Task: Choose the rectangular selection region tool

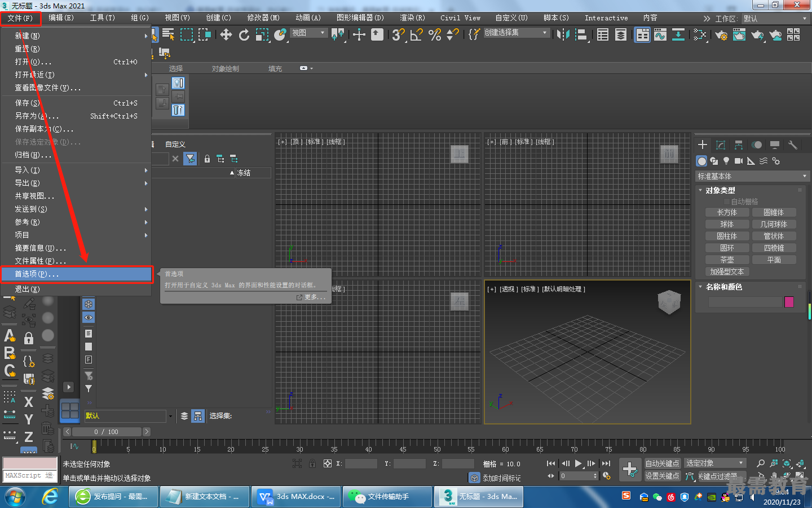Action: click(186, 35)
